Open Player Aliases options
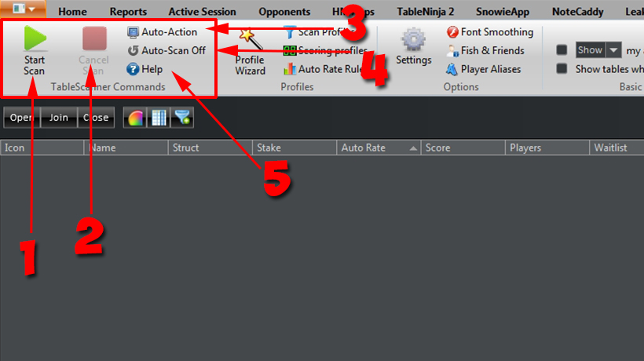 coord(484,69)
